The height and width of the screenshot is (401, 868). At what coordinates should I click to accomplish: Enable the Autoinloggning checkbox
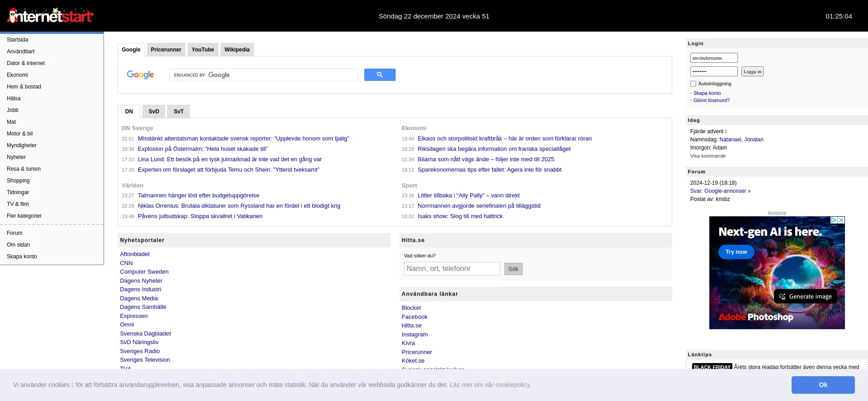(693, 84)
